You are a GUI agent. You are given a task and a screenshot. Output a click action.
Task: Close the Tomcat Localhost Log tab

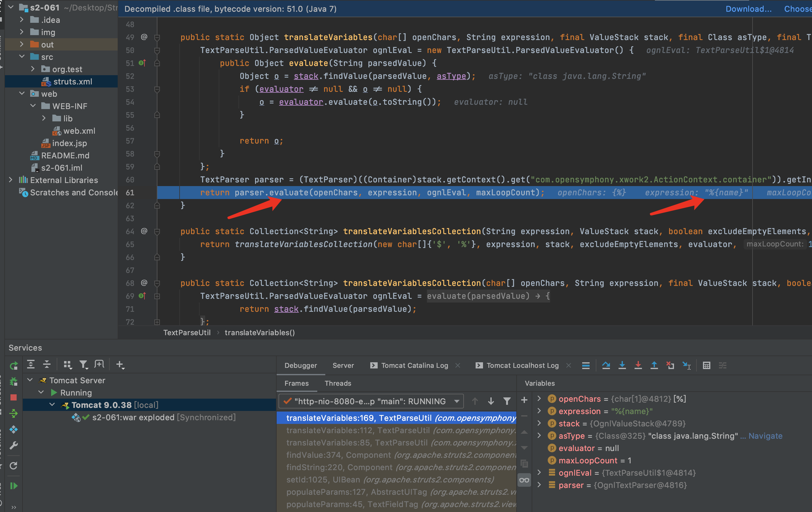(569, 365)
